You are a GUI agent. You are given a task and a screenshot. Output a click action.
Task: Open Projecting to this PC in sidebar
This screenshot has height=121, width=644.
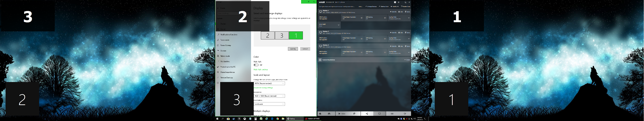coord(228,67)
